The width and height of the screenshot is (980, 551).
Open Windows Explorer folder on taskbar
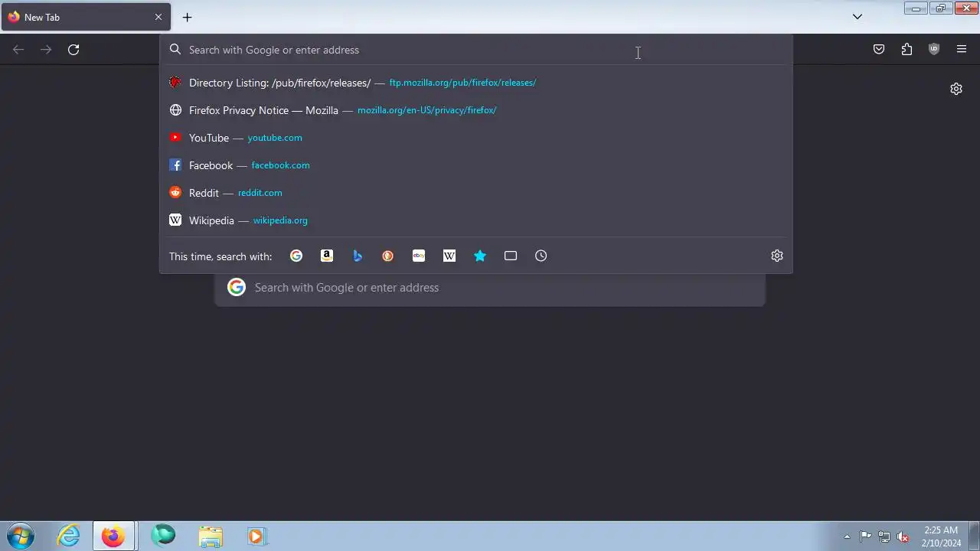(210, 536)
